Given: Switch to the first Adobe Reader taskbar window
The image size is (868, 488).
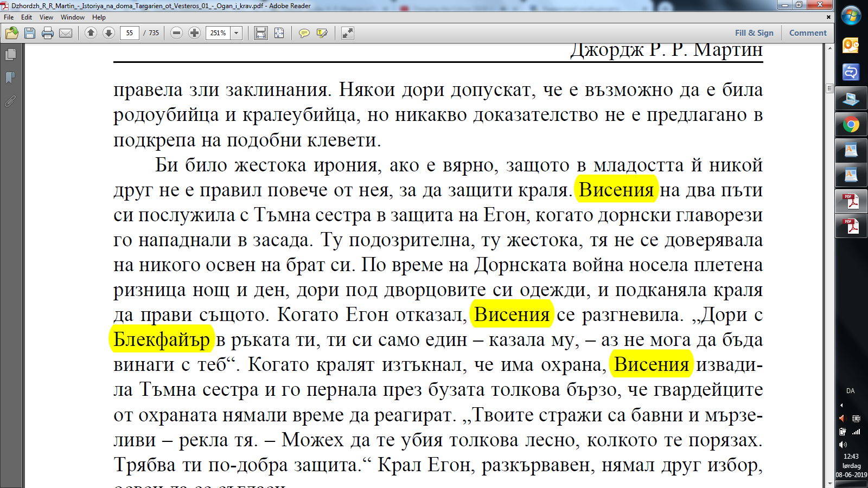Looking at the screenshot, I should (851, 201).
